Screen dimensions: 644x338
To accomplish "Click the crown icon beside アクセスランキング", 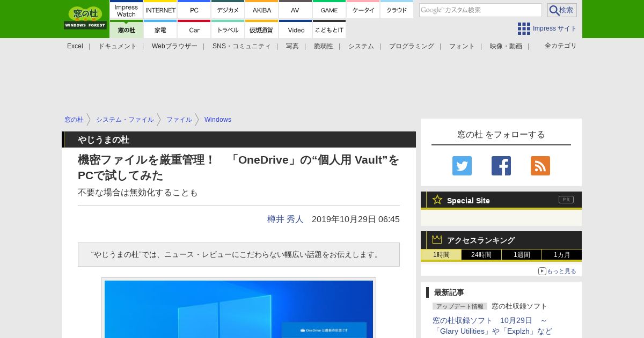I will tap(437, 240).
